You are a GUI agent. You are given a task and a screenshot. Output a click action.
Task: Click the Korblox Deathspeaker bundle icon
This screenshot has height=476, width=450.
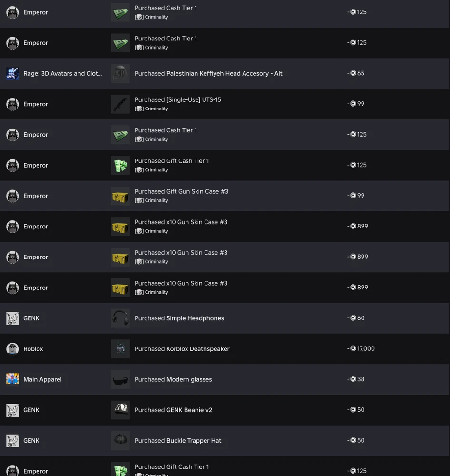pyautogui.click(x=120, y=349)
